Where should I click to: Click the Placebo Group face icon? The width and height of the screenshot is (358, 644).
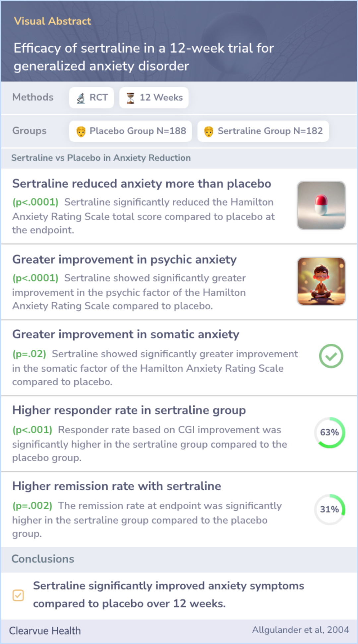81,131
